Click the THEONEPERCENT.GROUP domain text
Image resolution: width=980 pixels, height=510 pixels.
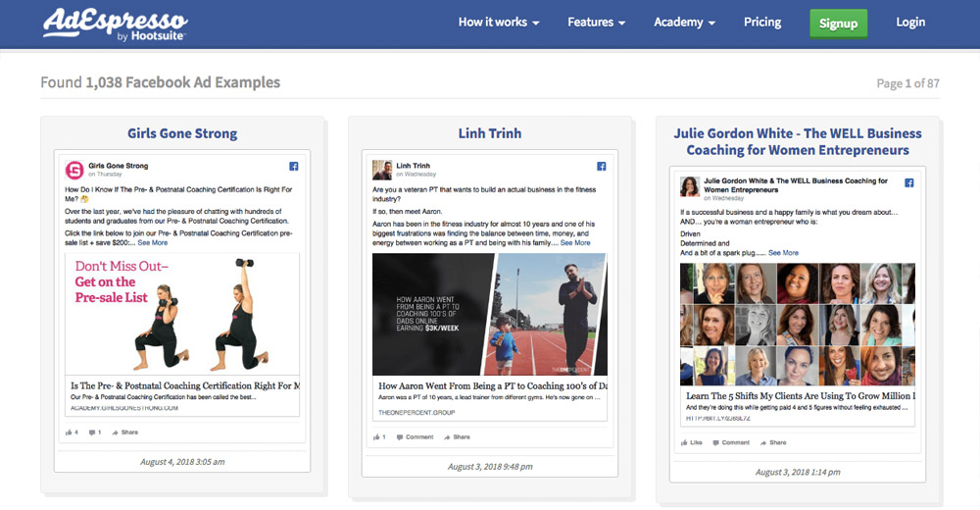(x=416, y=412)
